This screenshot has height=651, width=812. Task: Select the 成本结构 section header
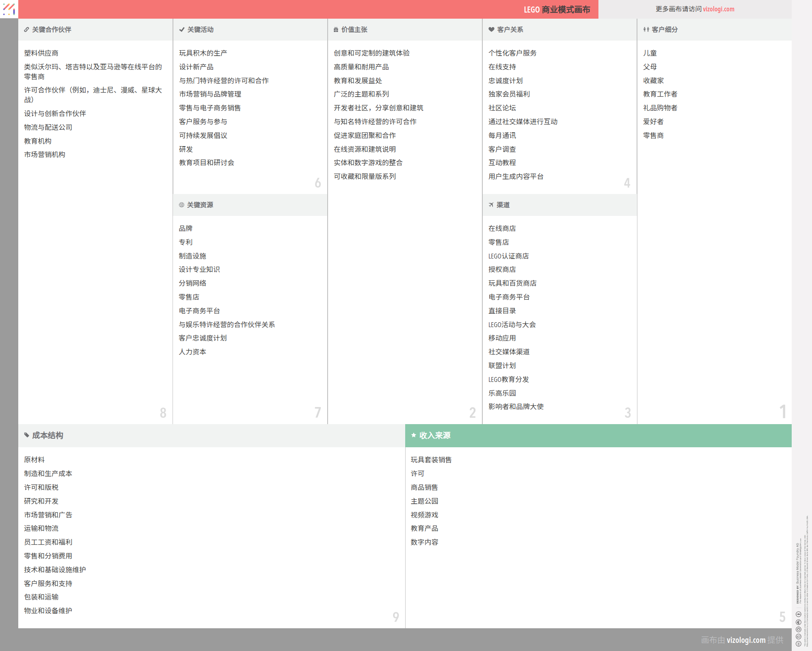tap(48, 435)
